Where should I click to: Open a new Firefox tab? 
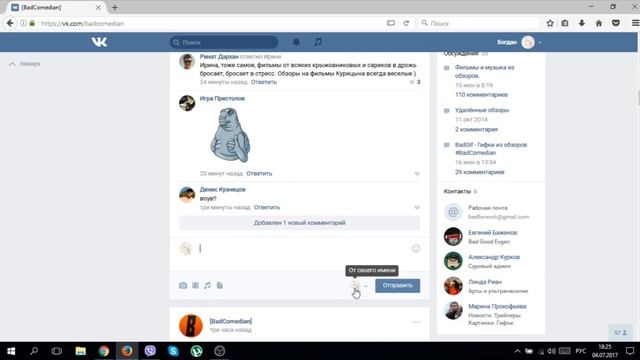point(115,7)
